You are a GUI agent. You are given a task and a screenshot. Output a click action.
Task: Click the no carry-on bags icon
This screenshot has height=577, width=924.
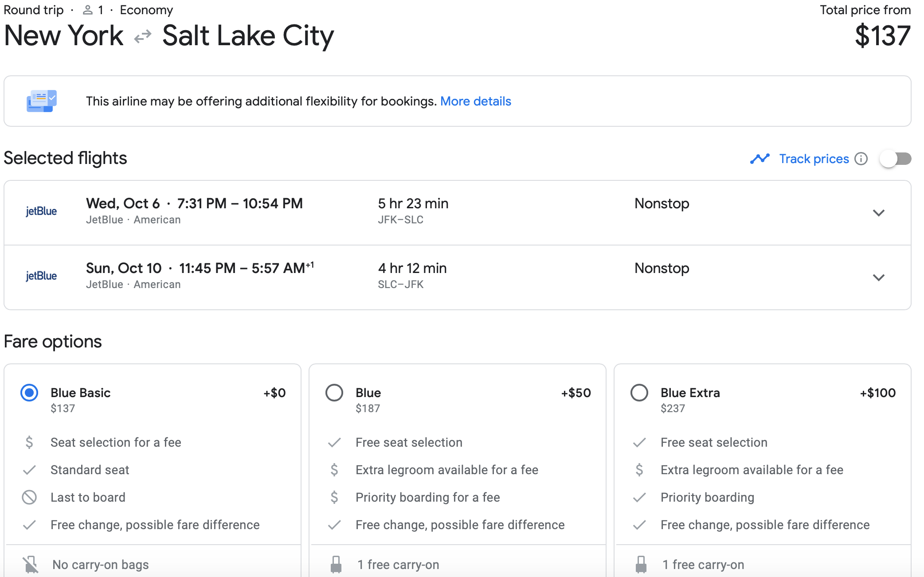pyautogui.click(x=31, y=564)
